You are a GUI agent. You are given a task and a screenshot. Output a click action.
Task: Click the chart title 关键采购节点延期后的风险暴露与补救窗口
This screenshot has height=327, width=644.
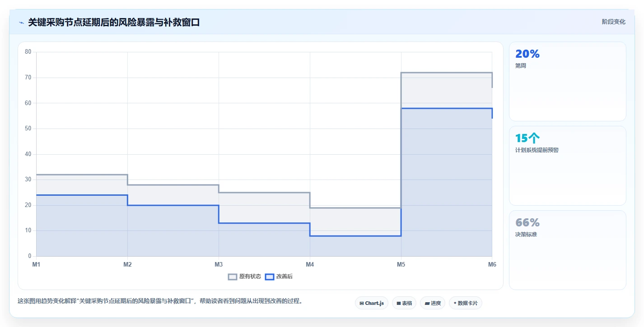coord(114,23)
